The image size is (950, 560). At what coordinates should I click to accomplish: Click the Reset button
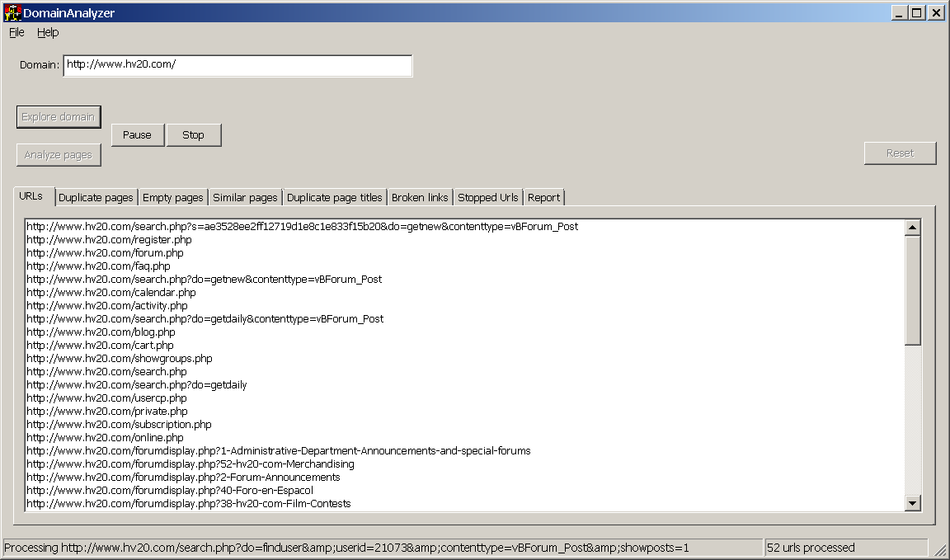(x=900, y=153)
